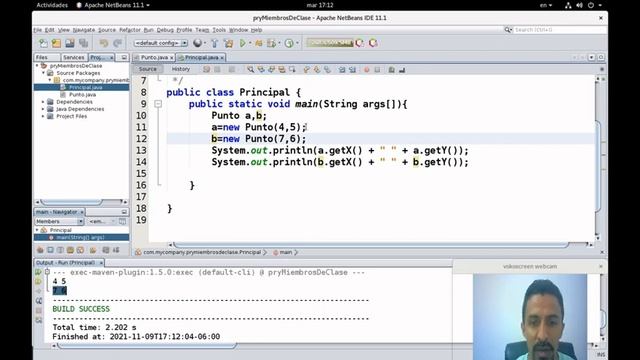Open the File menu
Screen dimensions: 640x360
[38, 30]
